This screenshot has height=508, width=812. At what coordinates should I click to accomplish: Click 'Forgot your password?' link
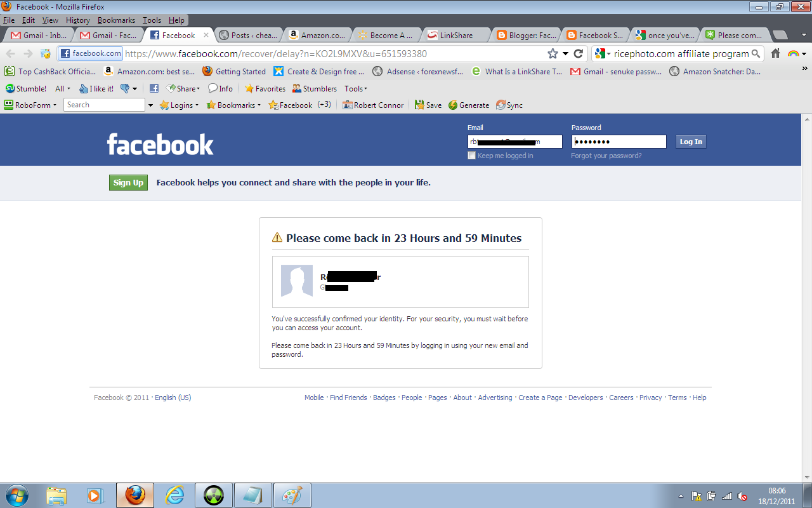pyautogui.click(x=606, y=156)
